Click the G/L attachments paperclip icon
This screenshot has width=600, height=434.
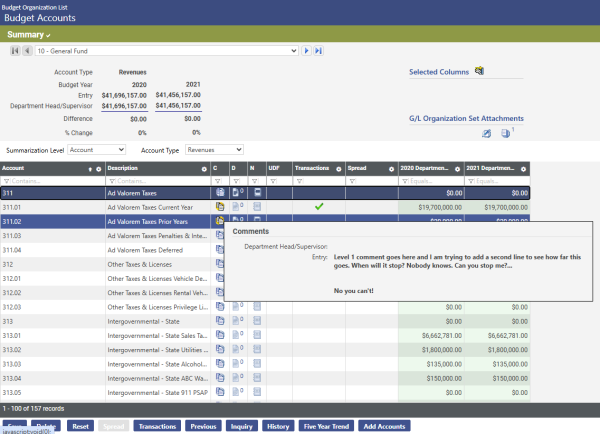click(x=487, y=133)
